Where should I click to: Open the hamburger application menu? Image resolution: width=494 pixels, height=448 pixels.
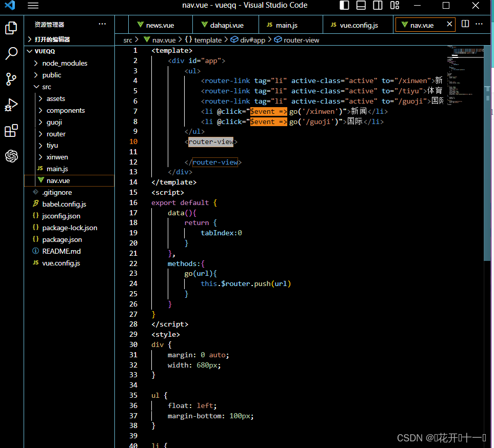click(x=33, y=5)
